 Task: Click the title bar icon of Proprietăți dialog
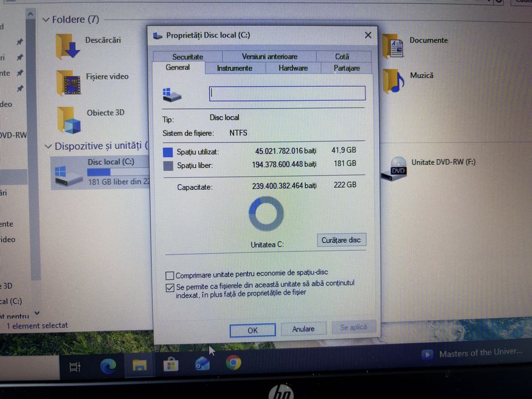pyautogui.click(x=158, y=35)
